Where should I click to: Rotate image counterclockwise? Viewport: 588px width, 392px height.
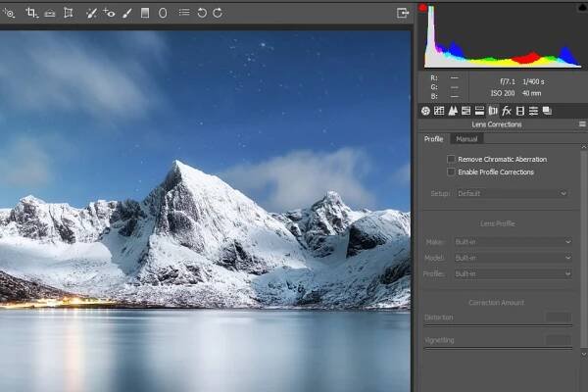[202, 13]
